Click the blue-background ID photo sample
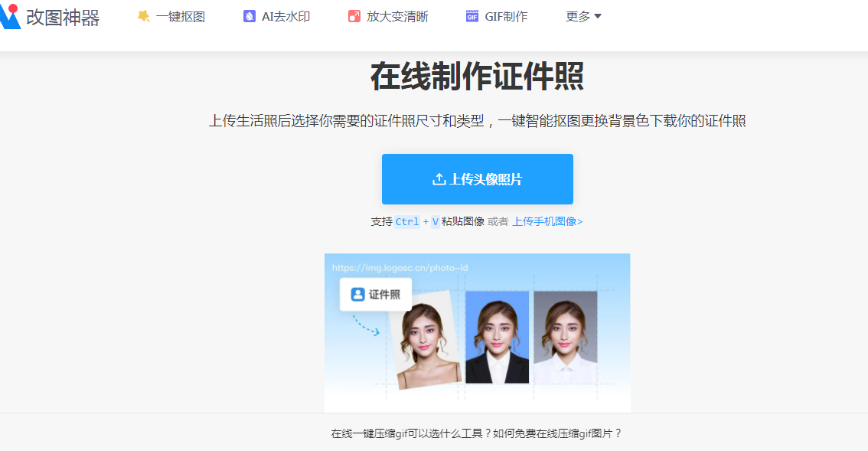This screenshot has height=451, width=868. coord(497,337)
